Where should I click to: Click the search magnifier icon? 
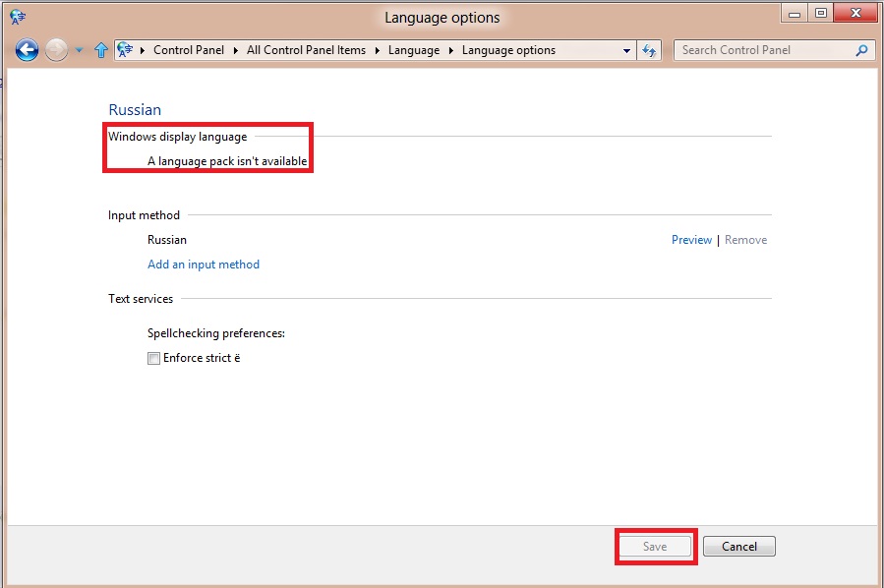pos(861,50)
